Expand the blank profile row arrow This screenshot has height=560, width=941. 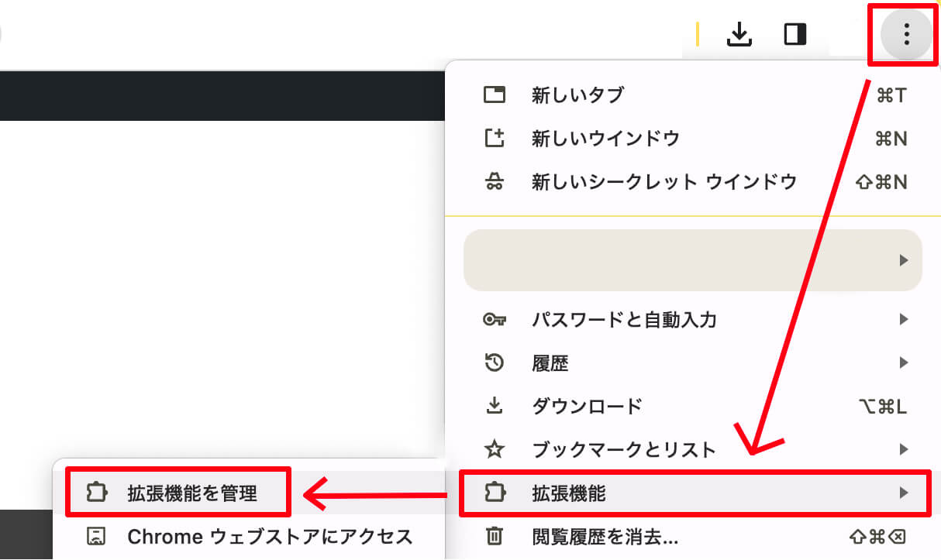point(903,260)
